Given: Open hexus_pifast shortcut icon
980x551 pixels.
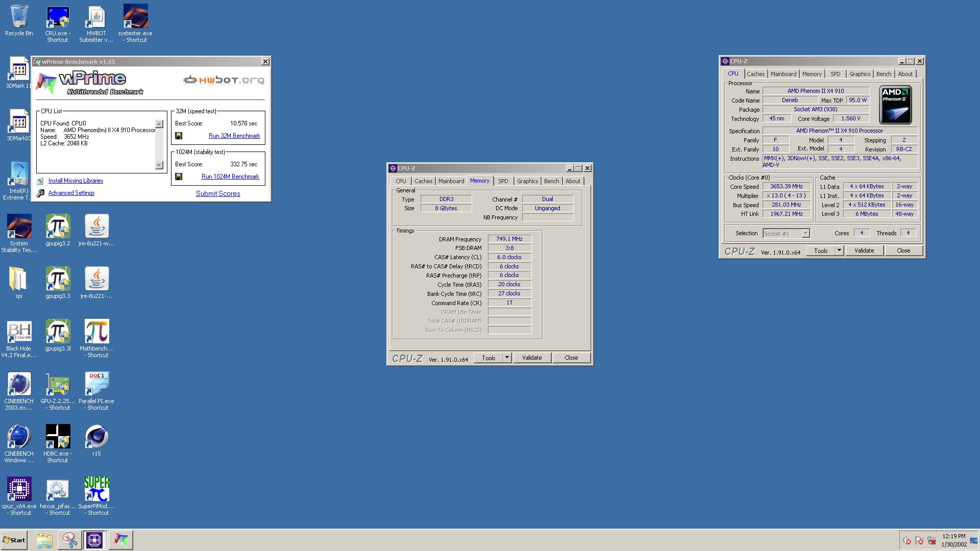Looking at the screenshot, I should tap(58, 496).
